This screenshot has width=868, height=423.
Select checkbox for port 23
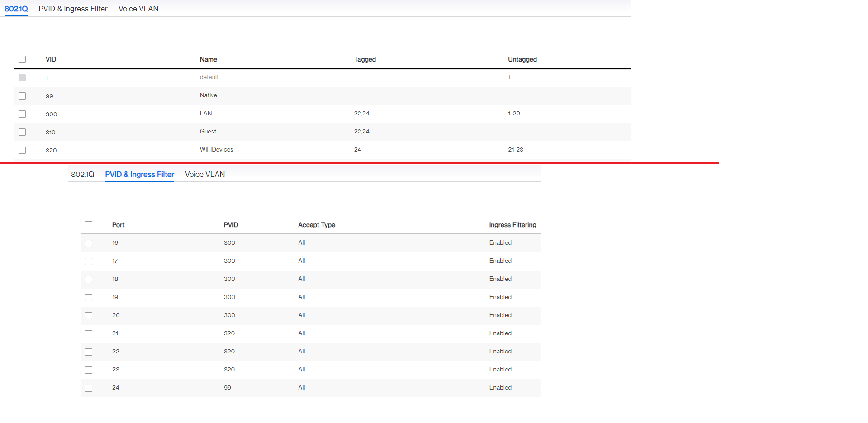89,370
